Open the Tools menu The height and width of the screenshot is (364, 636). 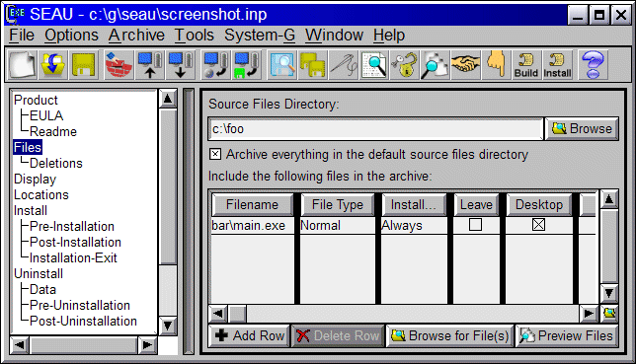(x=194, y=36)
